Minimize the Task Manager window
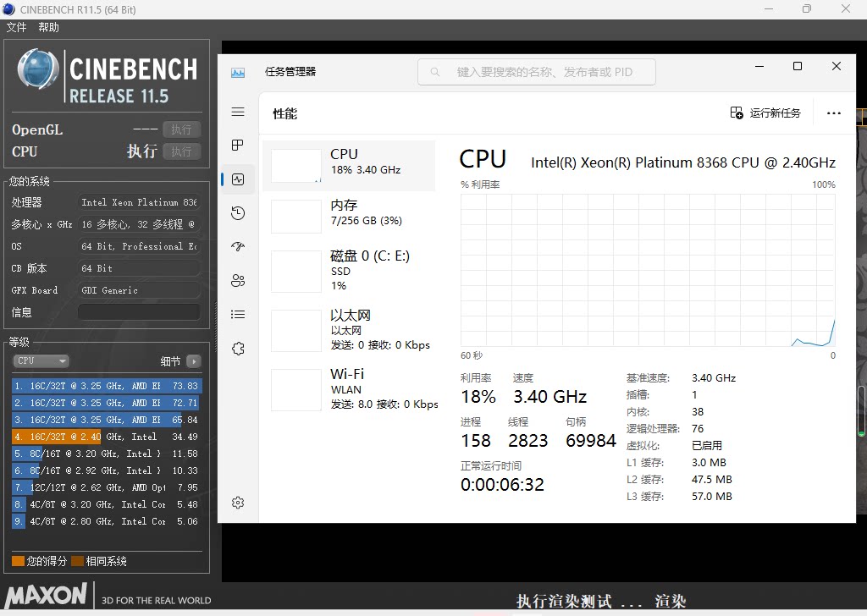The image size is (867, 616). (x=759, y=66)
